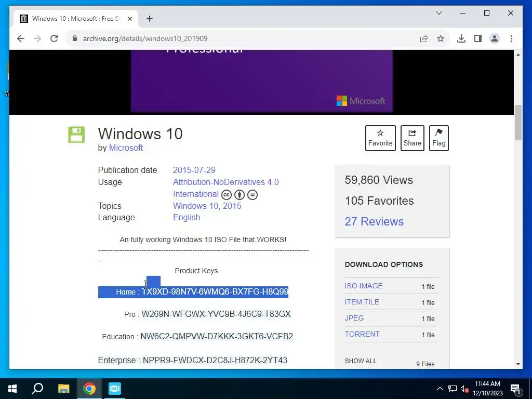Share this page from the address bar
Image resolution: width=532 pixels, height=399 pixels.
click(424, 38)
